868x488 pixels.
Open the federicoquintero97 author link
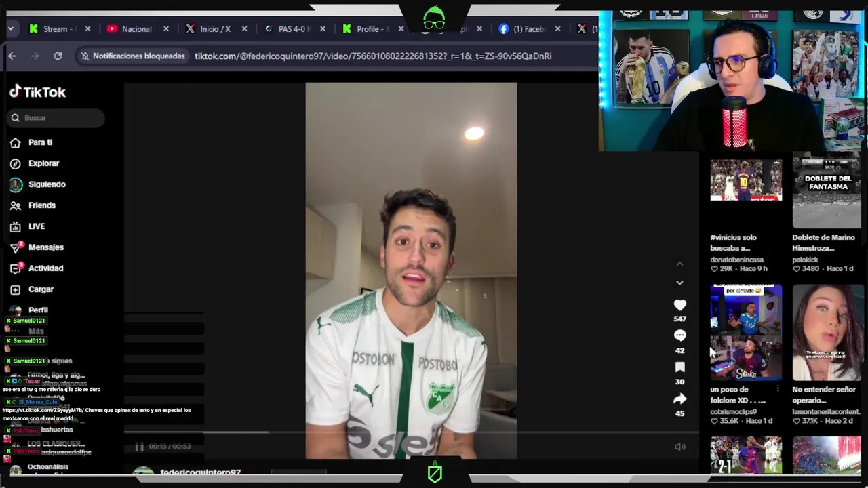[200, 472]
